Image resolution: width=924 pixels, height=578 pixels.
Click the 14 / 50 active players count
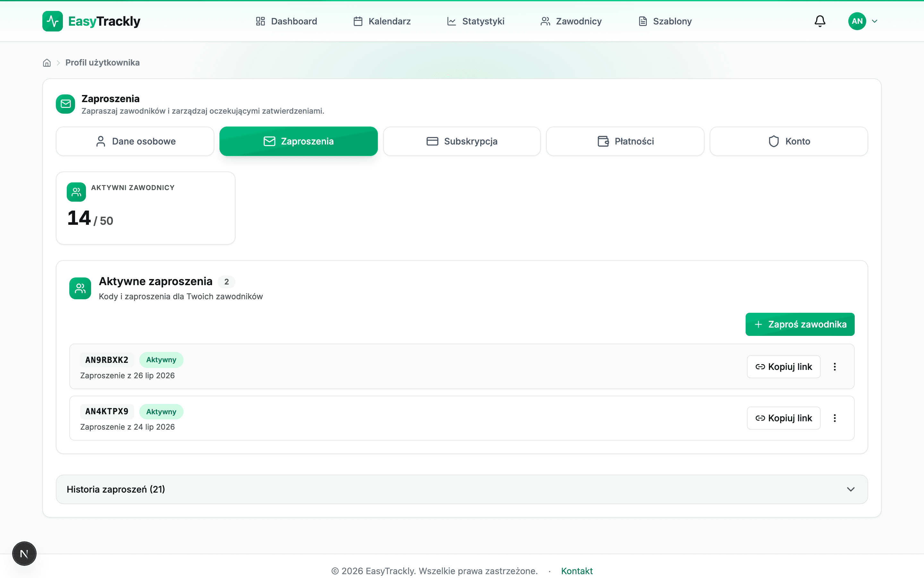pos(90,218)
